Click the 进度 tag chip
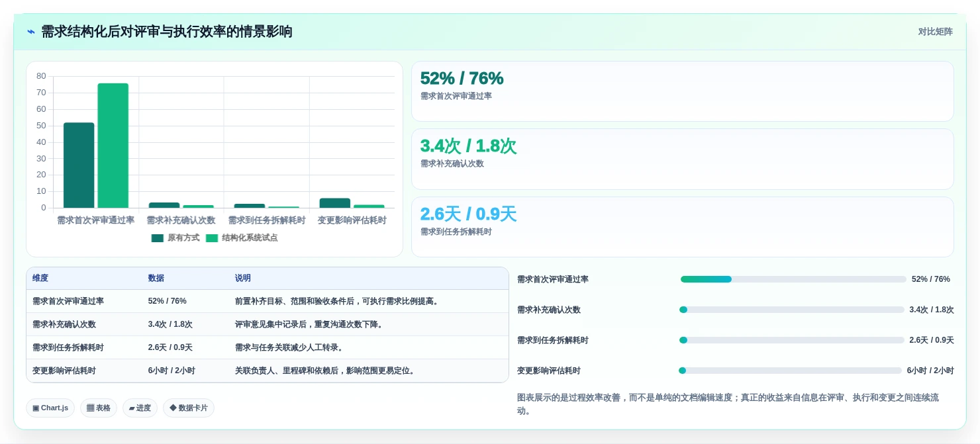This screenshot has width=980, height=444. [x=140, y=408]
